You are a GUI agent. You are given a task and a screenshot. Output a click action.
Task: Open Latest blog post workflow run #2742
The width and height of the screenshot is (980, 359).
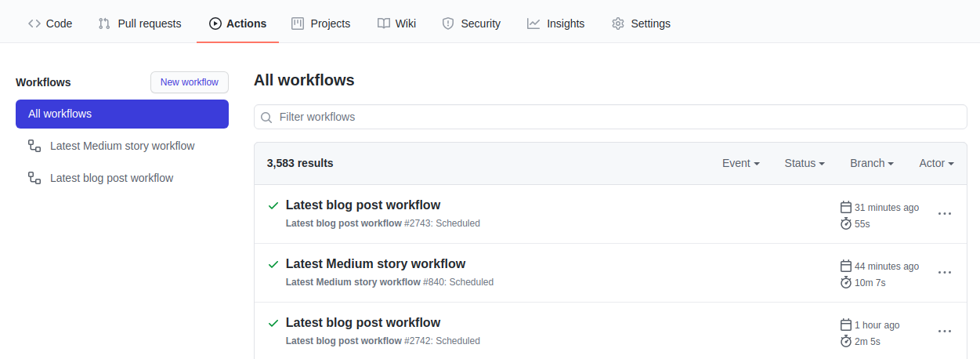(363, 323)
